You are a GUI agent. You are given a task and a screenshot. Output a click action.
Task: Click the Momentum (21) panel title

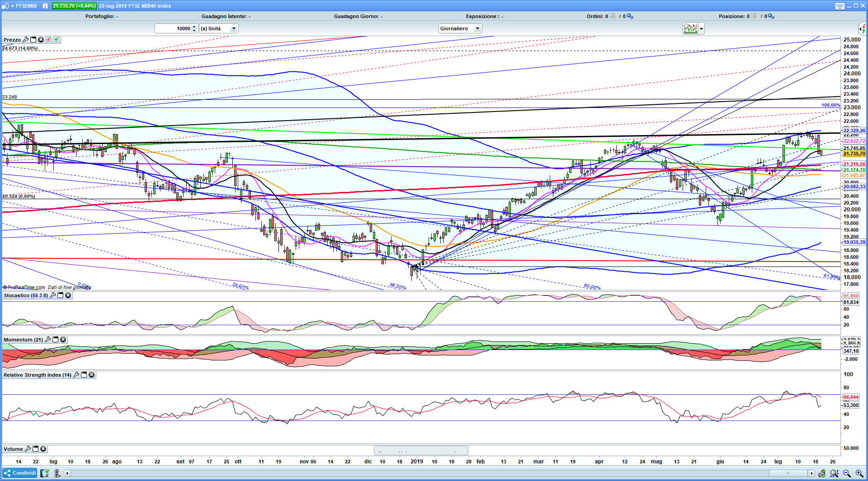(x=23, y=340)
